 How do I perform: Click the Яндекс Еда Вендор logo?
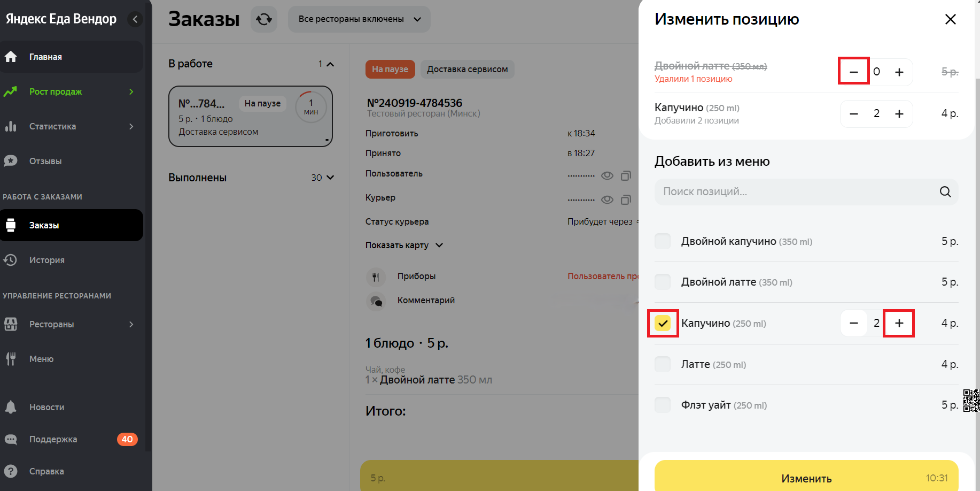(x=61, y=19)
